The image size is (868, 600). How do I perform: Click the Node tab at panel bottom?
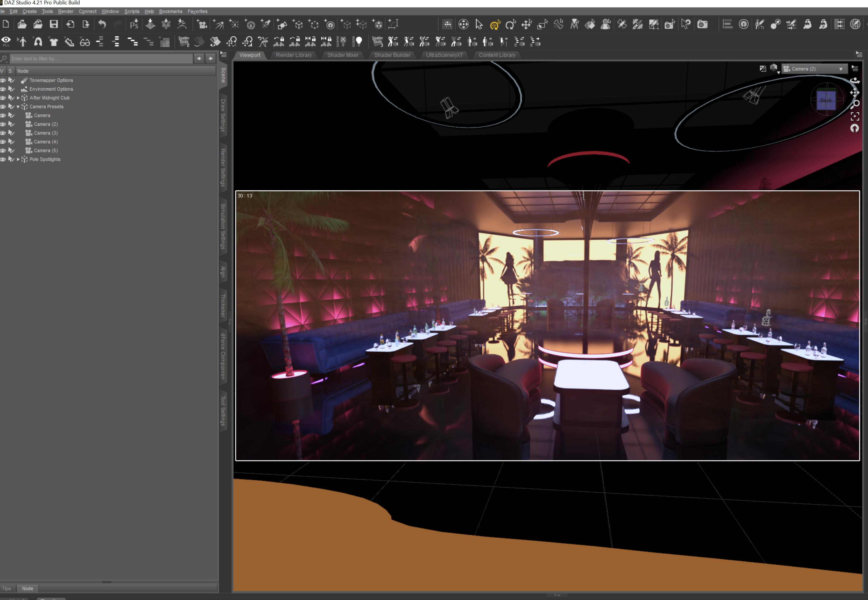coord(28,588)
